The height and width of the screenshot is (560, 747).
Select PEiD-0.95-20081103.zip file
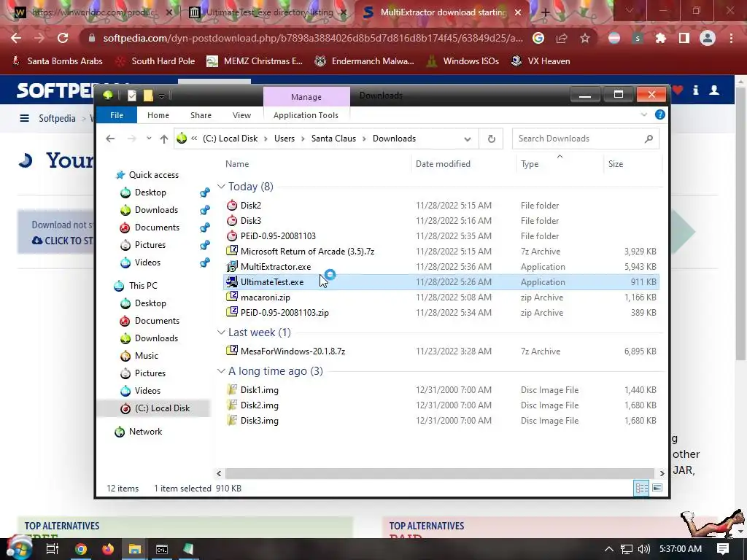(285, 313)
